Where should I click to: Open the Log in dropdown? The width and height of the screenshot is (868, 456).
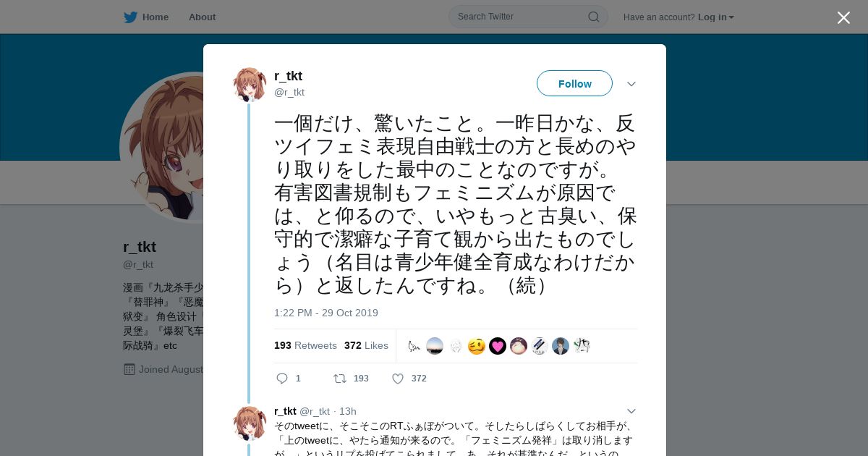pyautogui.click(x=715, y=17)
